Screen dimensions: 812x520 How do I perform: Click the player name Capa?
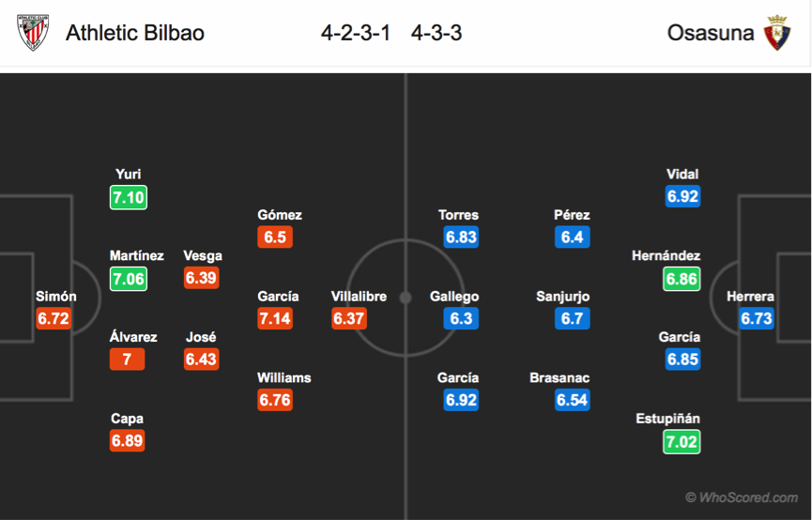[x=127, y=419]
